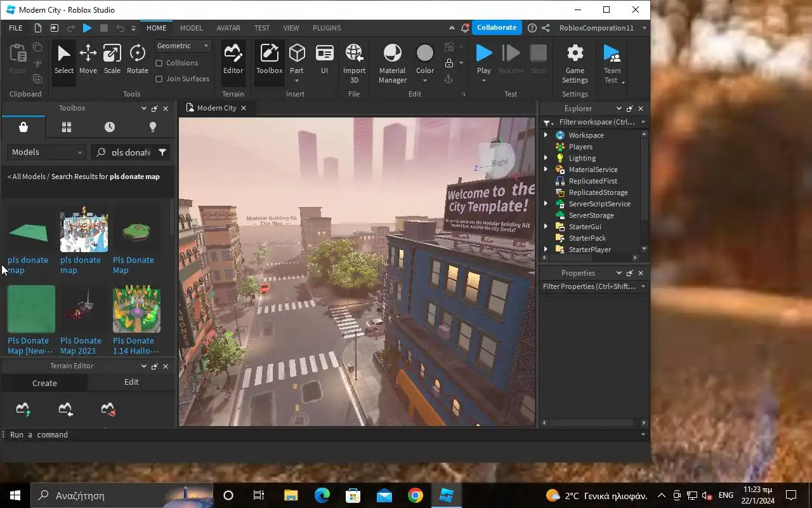Open the FILE menu

(16, 28)
